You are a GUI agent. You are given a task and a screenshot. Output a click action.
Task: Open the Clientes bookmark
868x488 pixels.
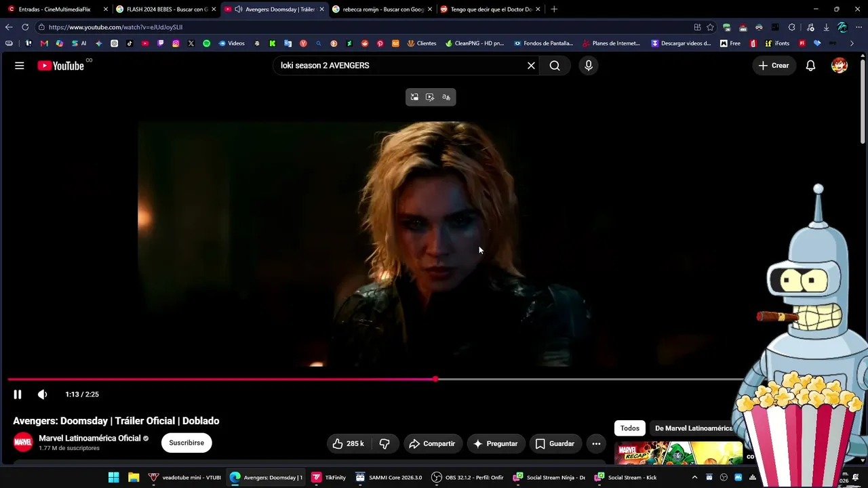(422, 43)
